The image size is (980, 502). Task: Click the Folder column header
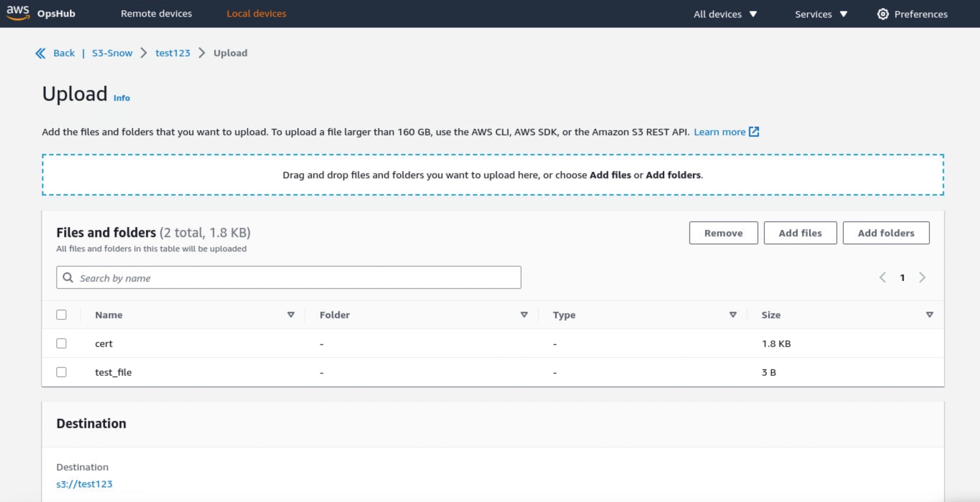pyautogui.click(x=334, y=315)
